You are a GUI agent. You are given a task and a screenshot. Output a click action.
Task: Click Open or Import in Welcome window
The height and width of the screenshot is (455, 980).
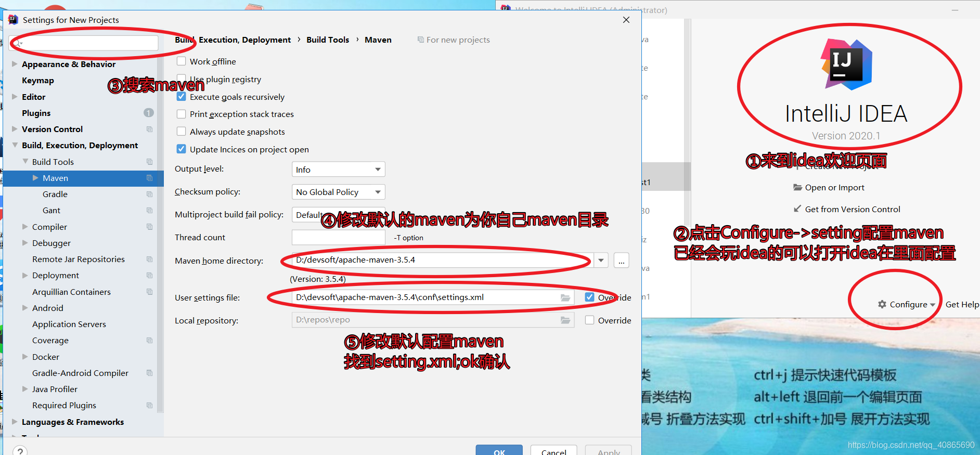pyautogui.click(x=834, y=188)
